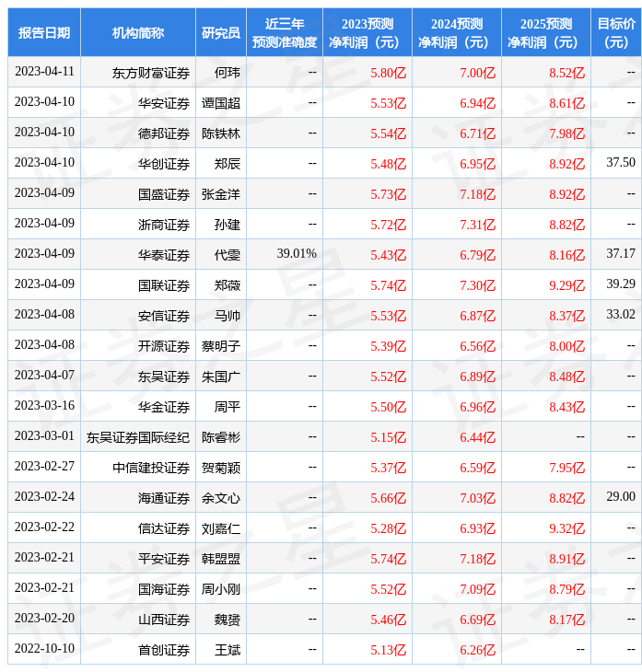
Task: Click researcher name 周小刚
Action: pos(221,590)
